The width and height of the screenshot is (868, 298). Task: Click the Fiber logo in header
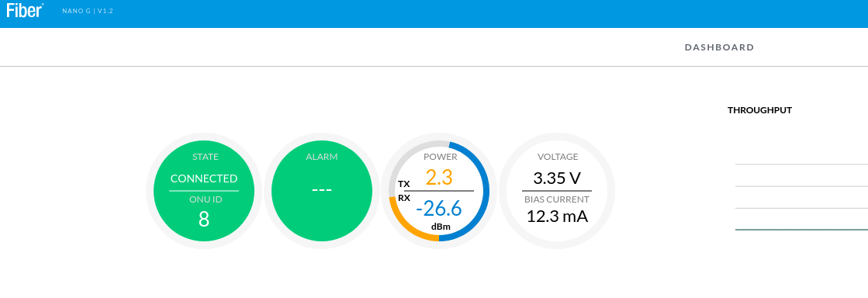pos(25,10)
